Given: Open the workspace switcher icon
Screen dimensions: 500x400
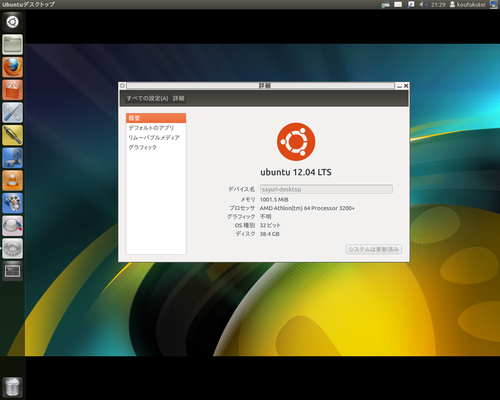Looking at the screenshot, I should coord(12,271).
